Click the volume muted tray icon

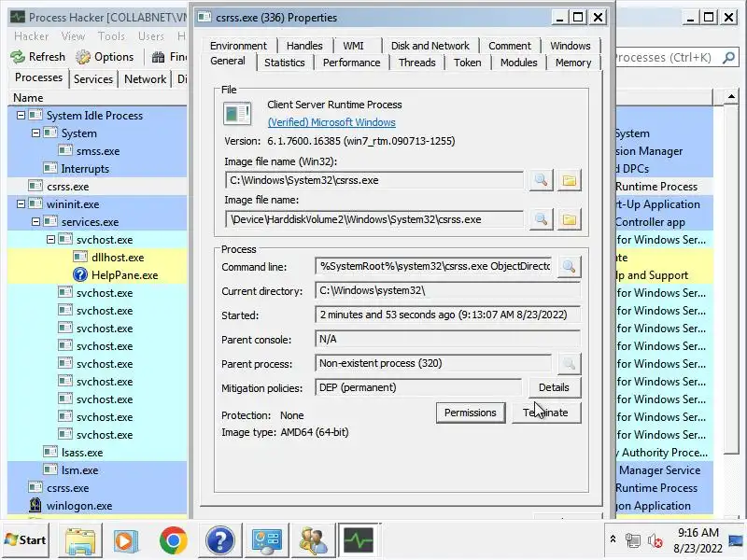655,540
